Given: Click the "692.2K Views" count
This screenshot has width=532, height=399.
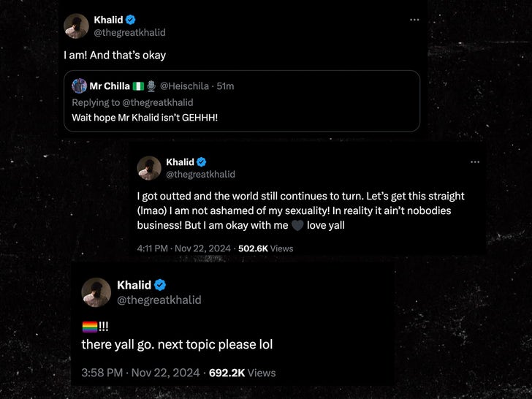Looking at the screenshot, I should [x=242, y=373].
